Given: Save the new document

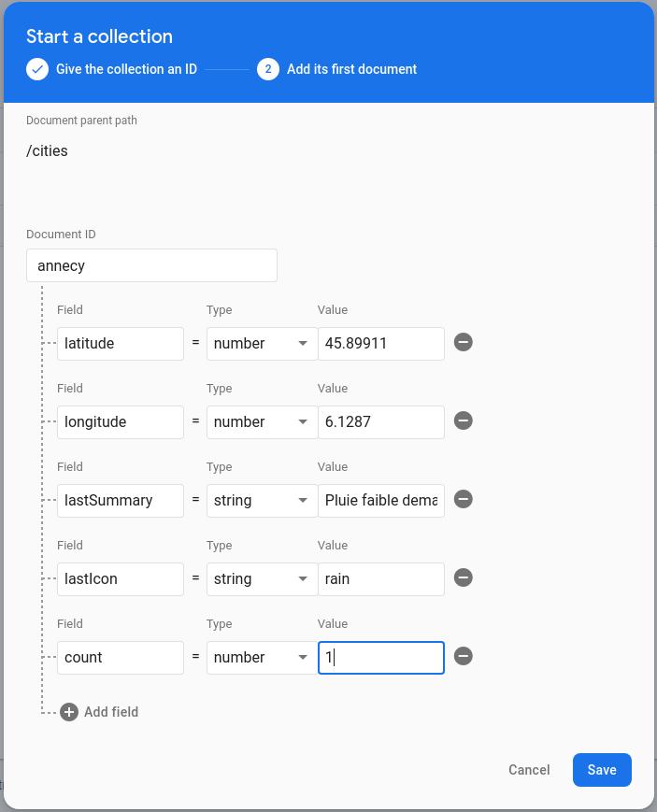Looking at the screenshot, I should (x=602, y=770).
